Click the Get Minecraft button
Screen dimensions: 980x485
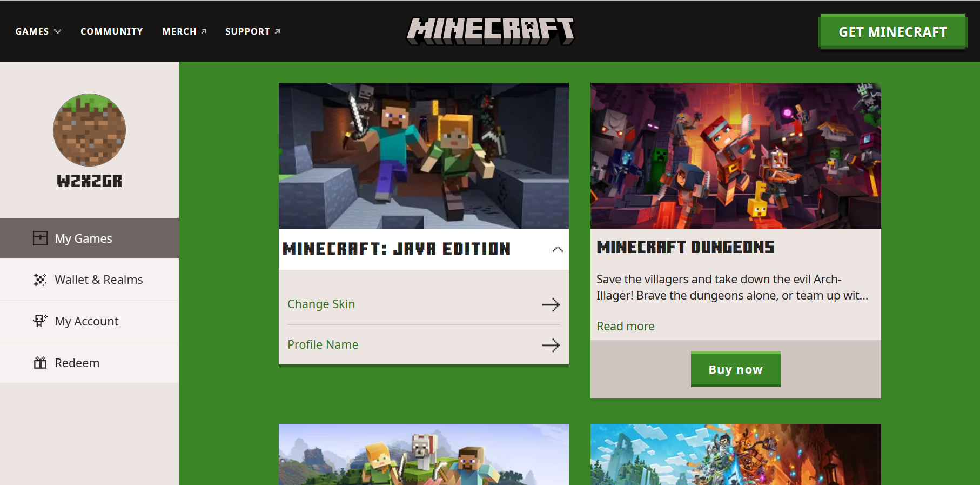pyautogui.click(x=892, y=32)
